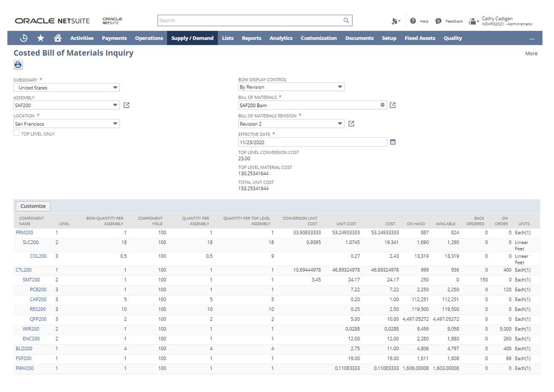Click the global Search field

tap(254, 20)
